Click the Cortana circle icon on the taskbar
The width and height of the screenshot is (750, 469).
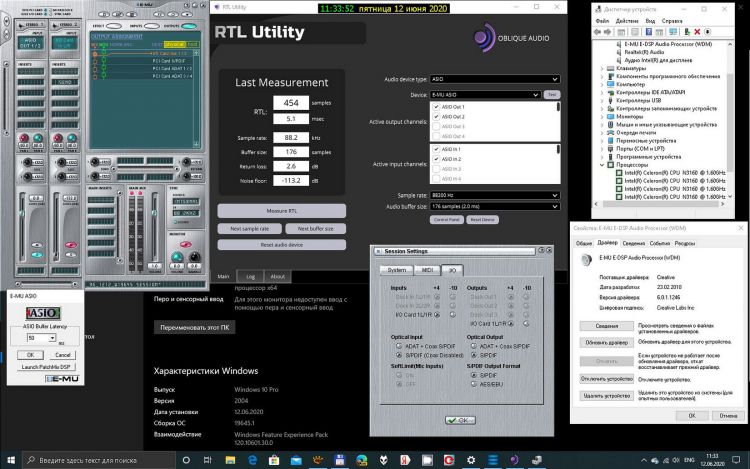(x=186, y=460)
